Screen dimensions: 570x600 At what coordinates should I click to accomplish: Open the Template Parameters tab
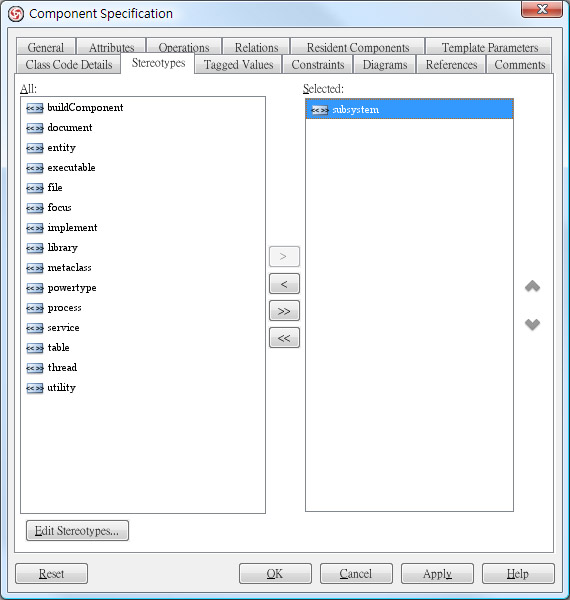click(x=490, y=47)
